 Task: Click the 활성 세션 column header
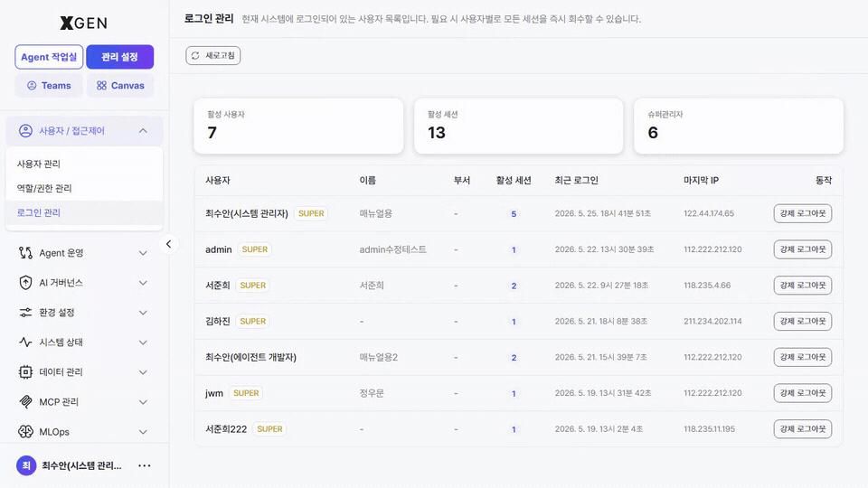coord(514,181)
